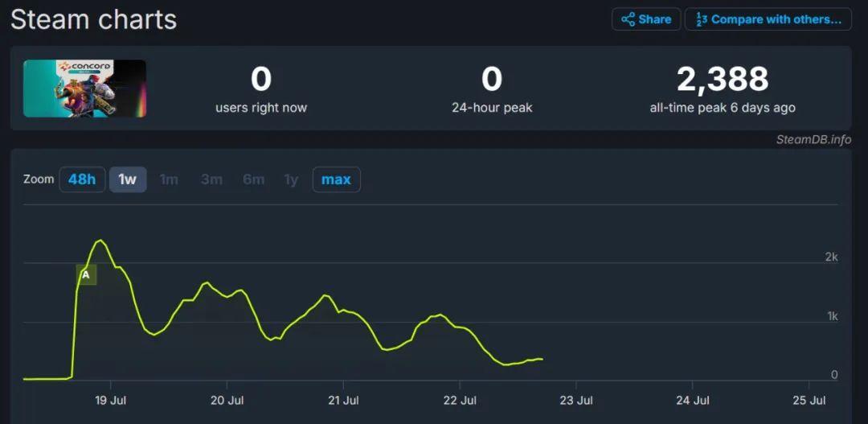Viewport: 868px width, 424px height.
Task: Click the Concord game banner thumbnail
Action: tap(84, 89)
